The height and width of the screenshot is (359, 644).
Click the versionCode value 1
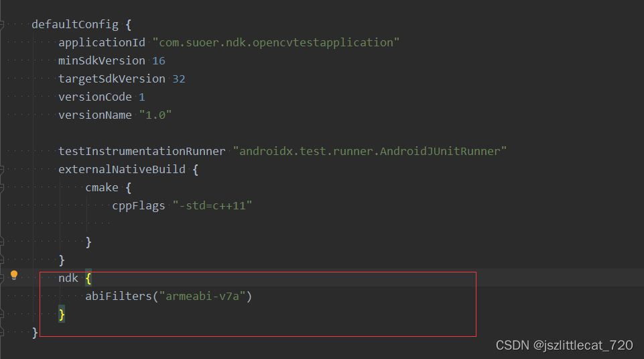coord(141,97)
